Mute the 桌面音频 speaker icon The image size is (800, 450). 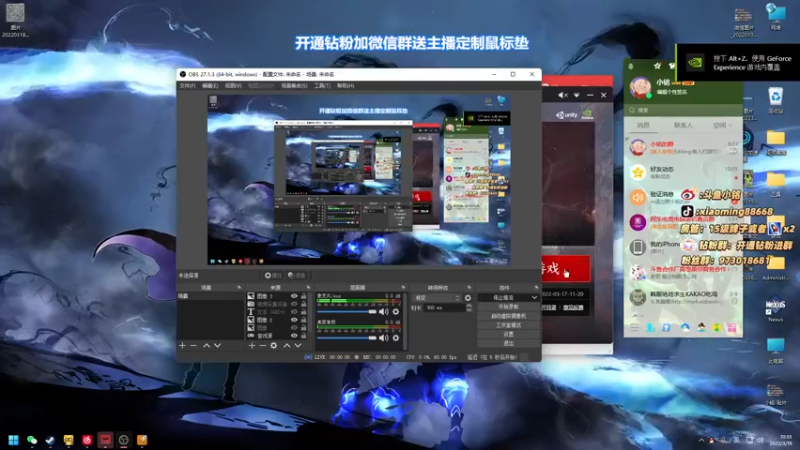click(384, 338)
